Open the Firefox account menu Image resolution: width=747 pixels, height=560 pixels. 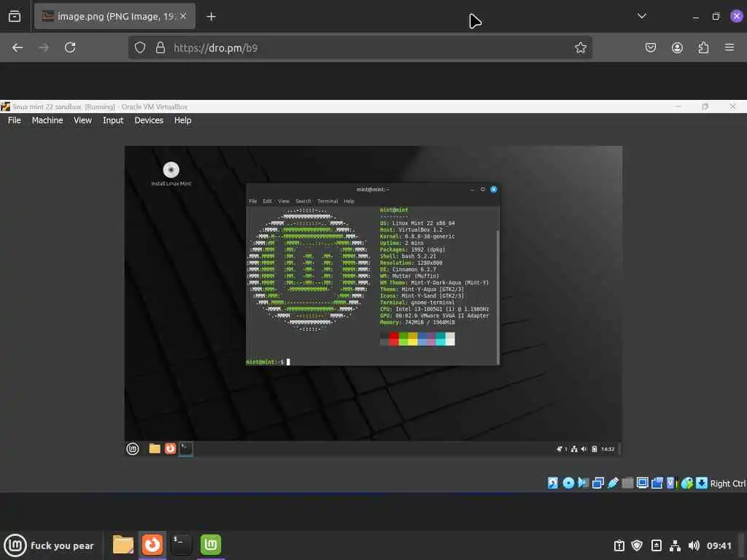677,47
